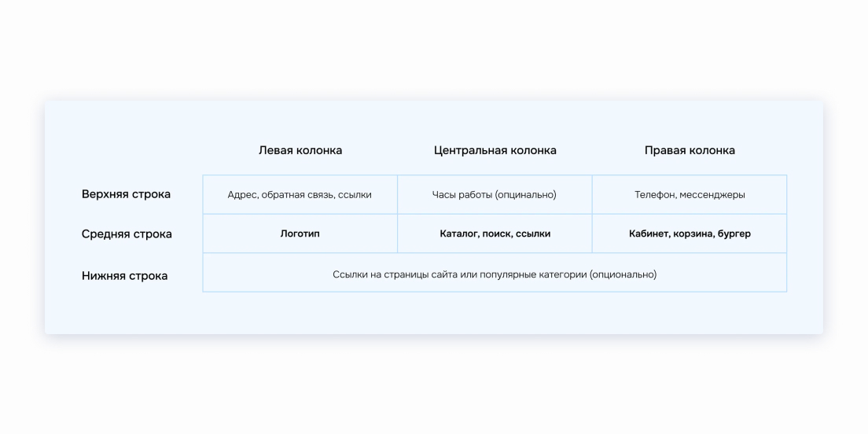Click the bold word 'бургер'
868x434 pixels.
click(734, 234)
